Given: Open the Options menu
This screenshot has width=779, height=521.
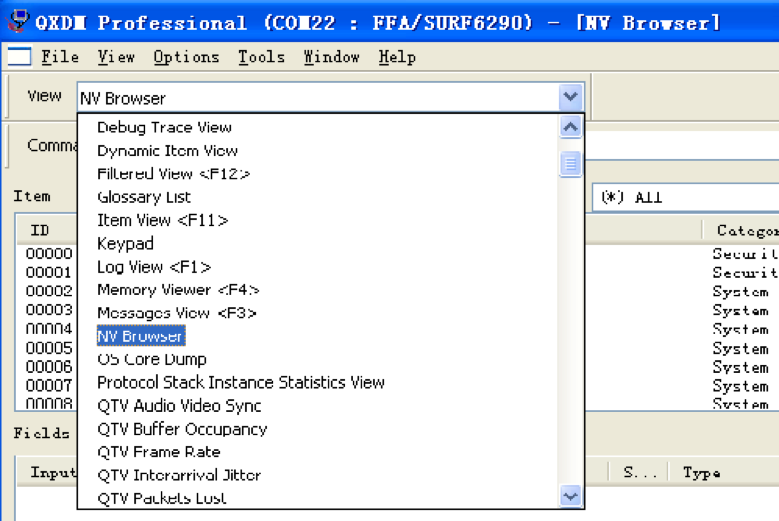Looking at the screenshot, I should click(x=186, y=57).
